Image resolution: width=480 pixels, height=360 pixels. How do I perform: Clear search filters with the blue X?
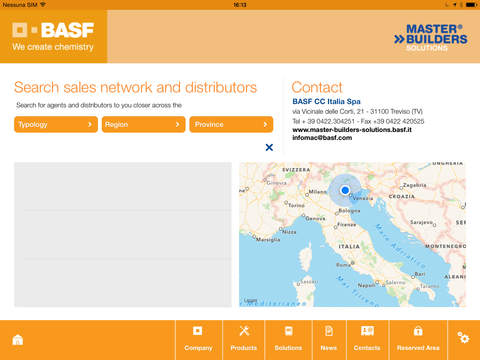(269, 147)
